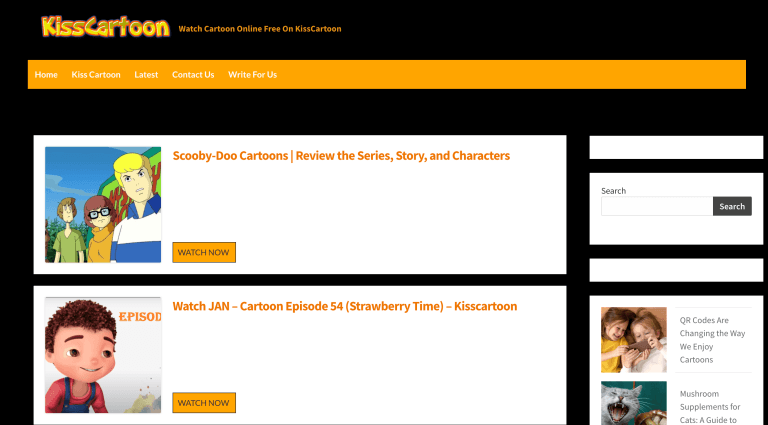The height and width of the screenshot is (425, 768).
Task: Focus the sidebar search text field
Action: coord(656,207)
